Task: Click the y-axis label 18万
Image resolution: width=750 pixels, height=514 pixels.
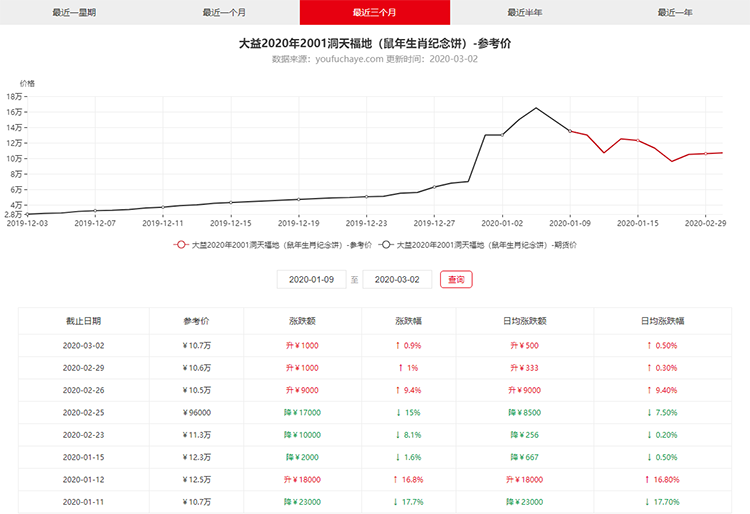Action: click(14, 97)
